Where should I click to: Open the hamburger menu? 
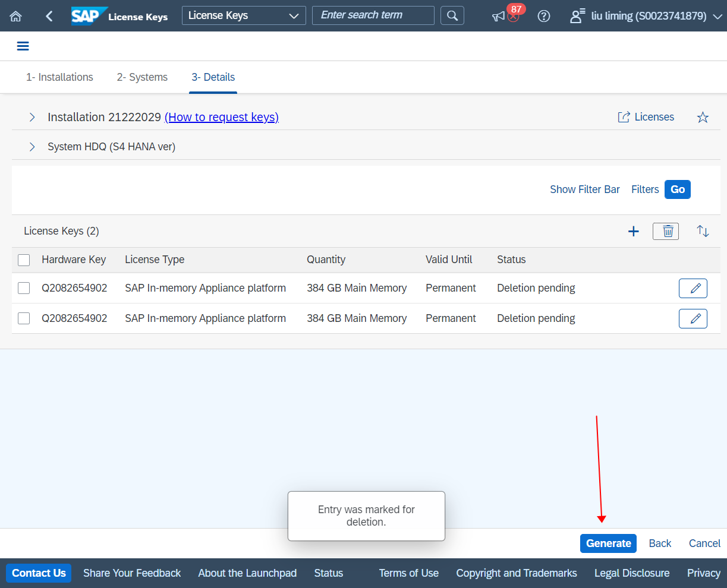[23, 46]
